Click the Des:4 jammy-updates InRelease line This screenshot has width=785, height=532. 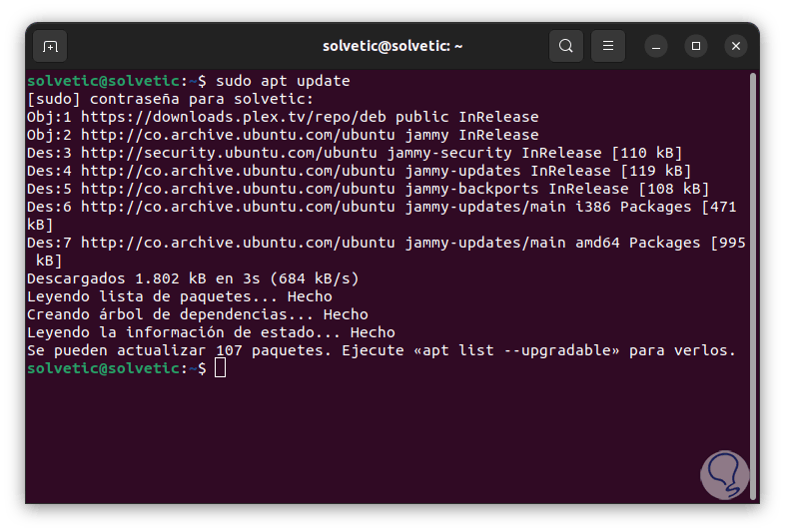point(359,171)
